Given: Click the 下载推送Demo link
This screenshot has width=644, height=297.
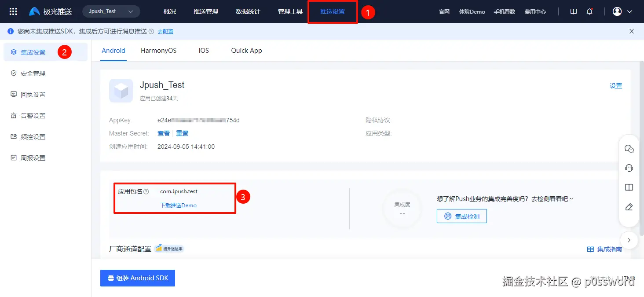Looking at the screenshot, I should 178,205.
